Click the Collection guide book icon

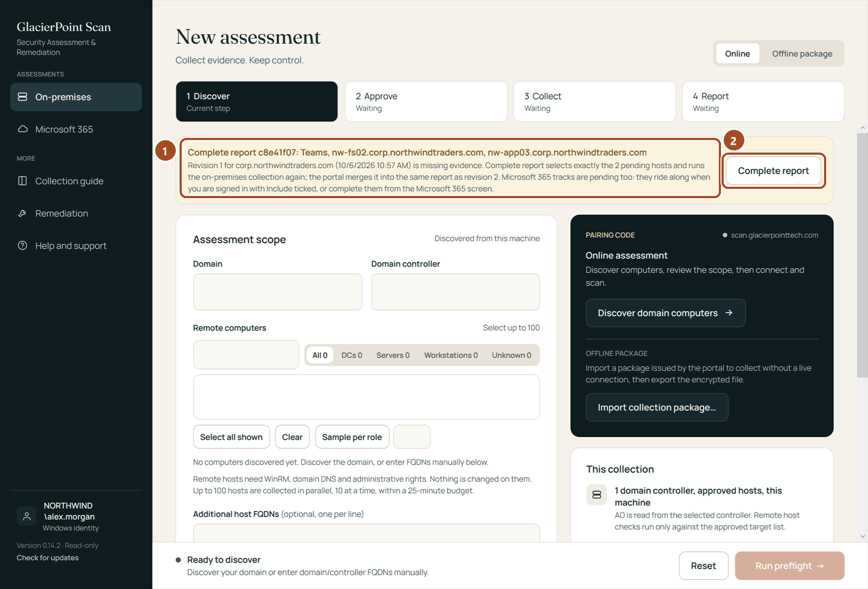click(x=22, y=181)
